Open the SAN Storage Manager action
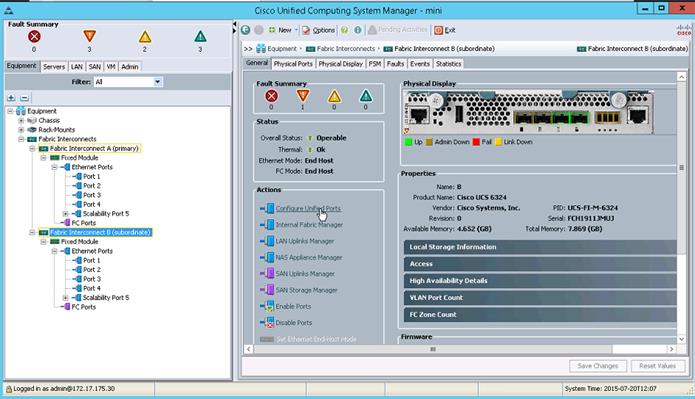The height and width of the screenshot is (399, 695). point(306,290)
